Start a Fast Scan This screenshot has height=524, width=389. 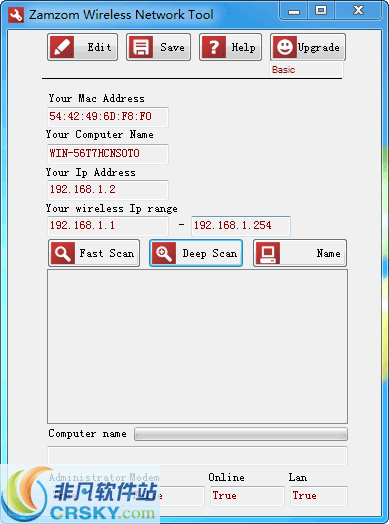94,253
